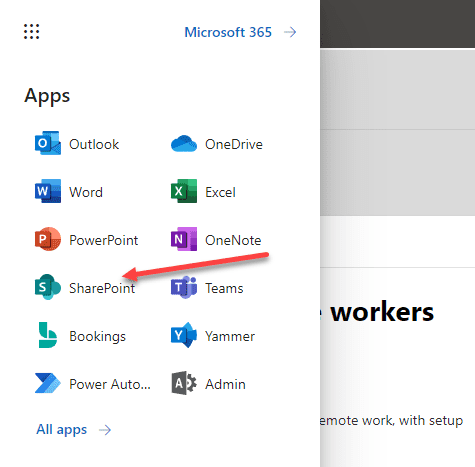The image size is (475, 467).
Task: Select the Outlook label
Action: pyautogui.click(x=94, y=144)
